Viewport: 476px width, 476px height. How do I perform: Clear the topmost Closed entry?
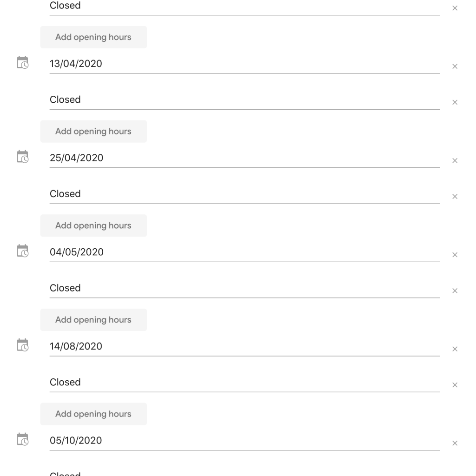[455, 8]
